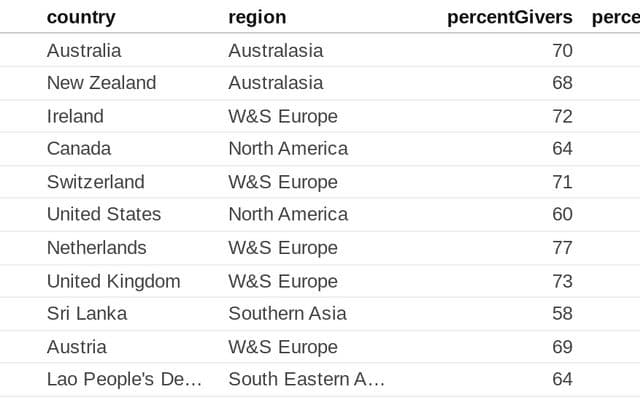This screenshot has height=400, width=640.
Task: Click the Netherlands country cell
Action: click(x=97, y=248)
